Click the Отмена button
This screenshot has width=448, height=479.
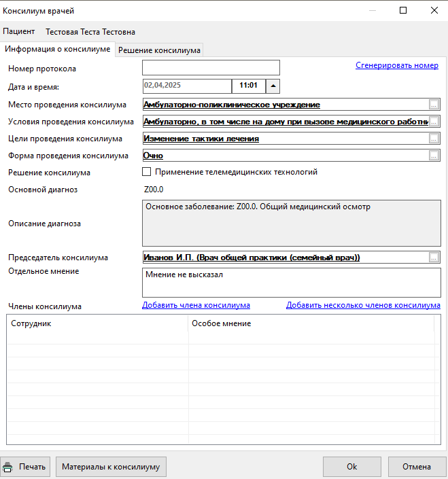coord(417,467)
